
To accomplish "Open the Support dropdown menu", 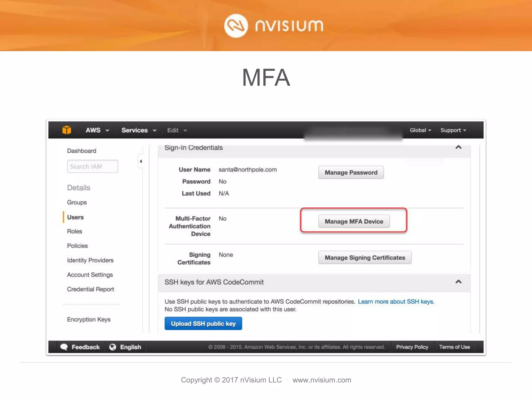I will click(x=453, y=130).
